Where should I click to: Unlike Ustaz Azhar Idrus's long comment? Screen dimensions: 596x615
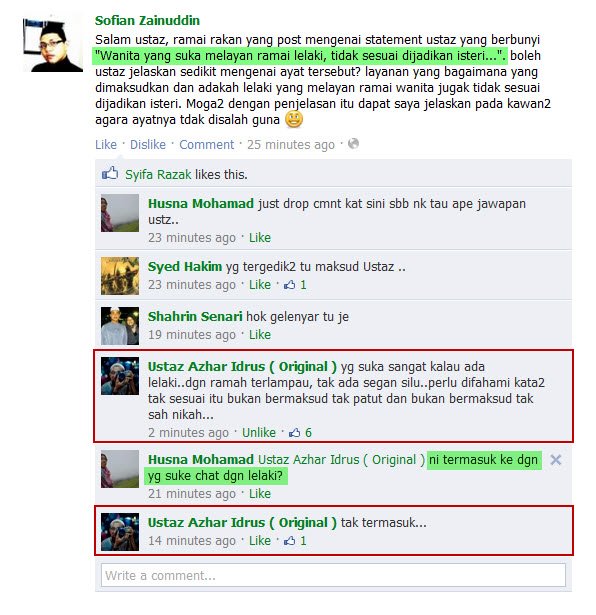coord(259,433)
